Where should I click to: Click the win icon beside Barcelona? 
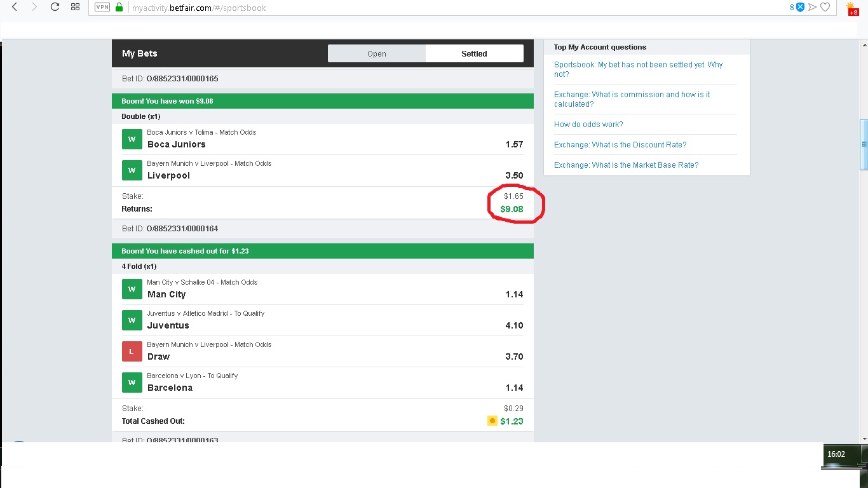pyautogui.click(x=132, y=383)
